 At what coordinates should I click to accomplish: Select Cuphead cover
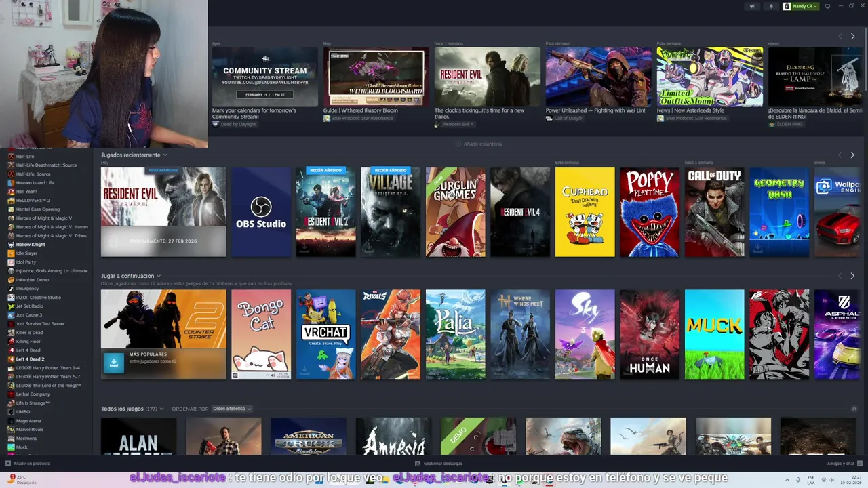tap(585, 212)
